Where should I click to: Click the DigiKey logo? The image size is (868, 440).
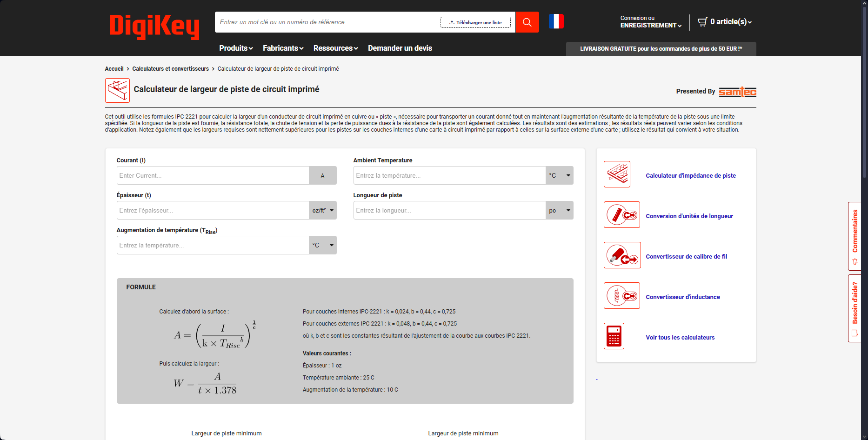coord(154,27)
